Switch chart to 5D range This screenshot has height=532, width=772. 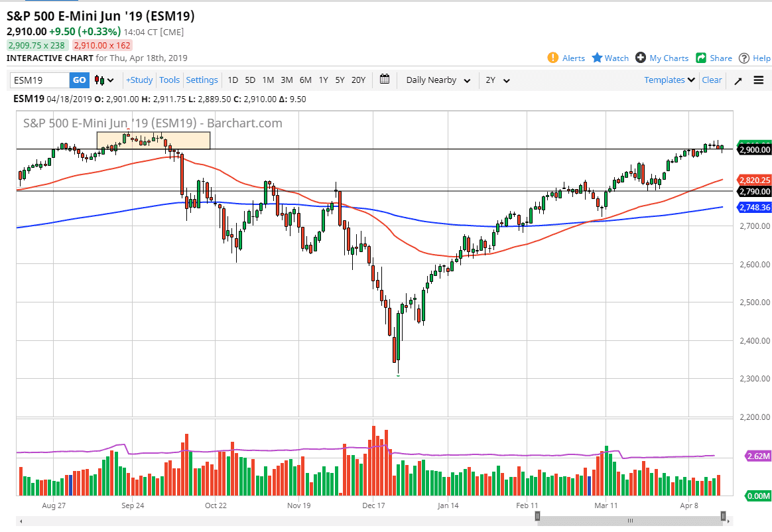pos(250,80)
